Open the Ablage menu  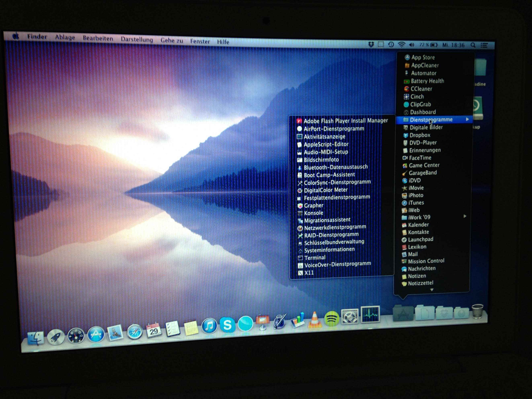(x=65, y=38)
